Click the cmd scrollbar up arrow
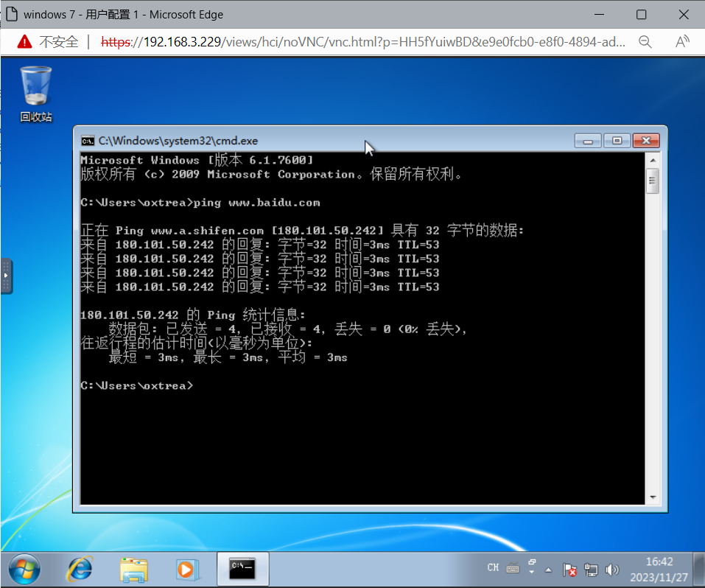 tap(653, 160)
